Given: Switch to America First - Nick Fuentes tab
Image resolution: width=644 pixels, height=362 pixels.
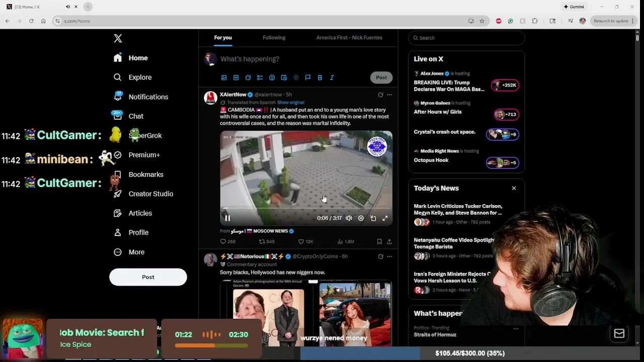Looking at the screenshot, I should pyautogui.click(x=349, y=38).
